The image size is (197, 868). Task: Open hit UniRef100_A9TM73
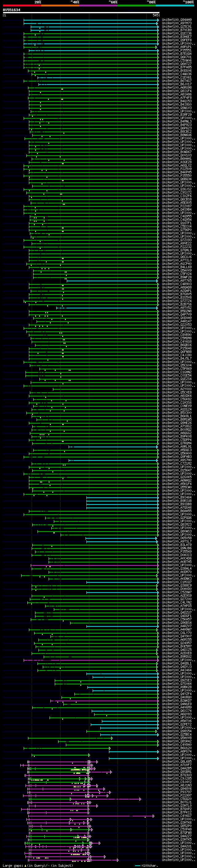coord(177,23)
